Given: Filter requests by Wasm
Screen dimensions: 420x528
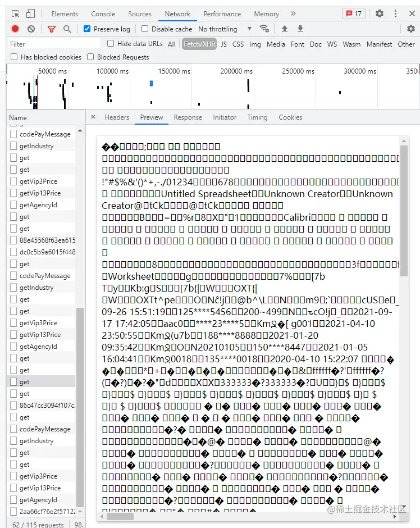Looking at the screenshot, I should [351, 44].
